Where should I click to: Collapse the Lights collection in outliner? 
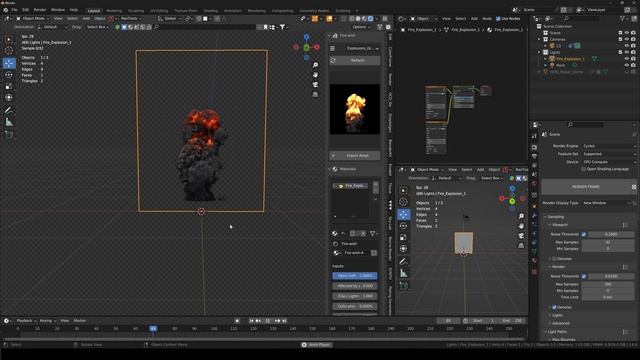[x=540, y=52]
